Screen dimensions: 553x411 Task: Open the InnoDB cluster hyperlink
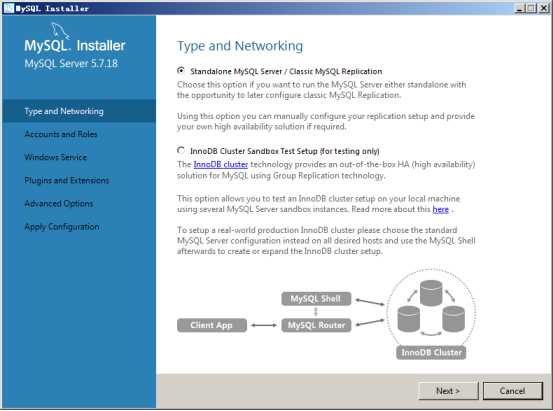point(220,164)
